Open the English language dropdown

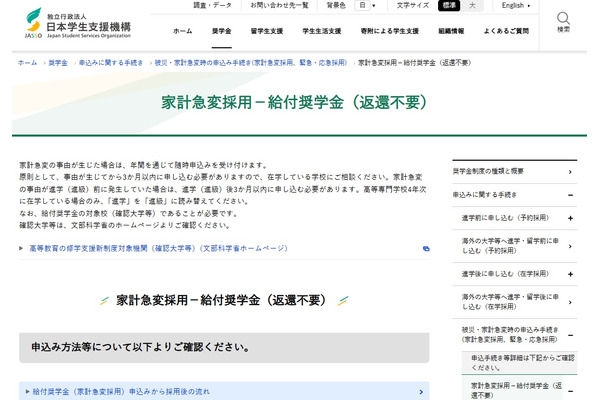coord(516,5)
